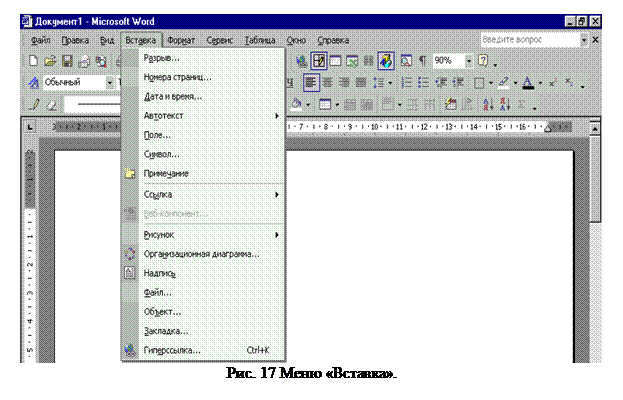The image size is (623, 400).
Task: Toggle the Bulleted list button
Action: (x=423, y=83)
